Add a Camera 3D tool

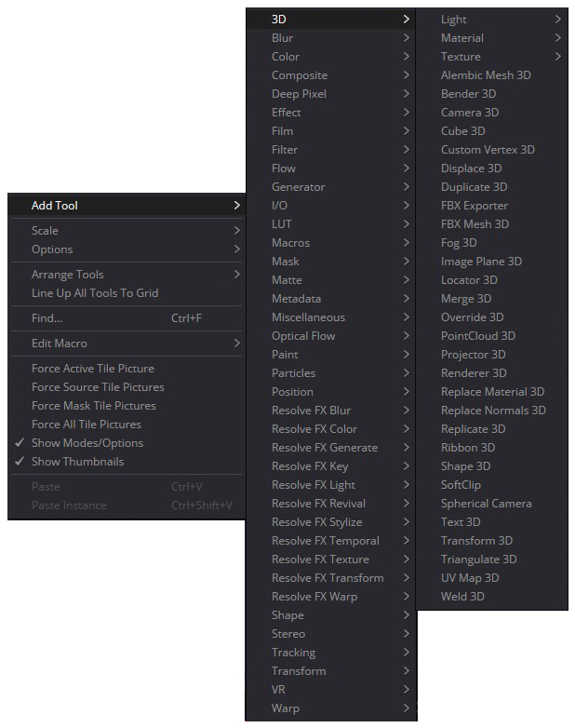[x=492, y=113]
